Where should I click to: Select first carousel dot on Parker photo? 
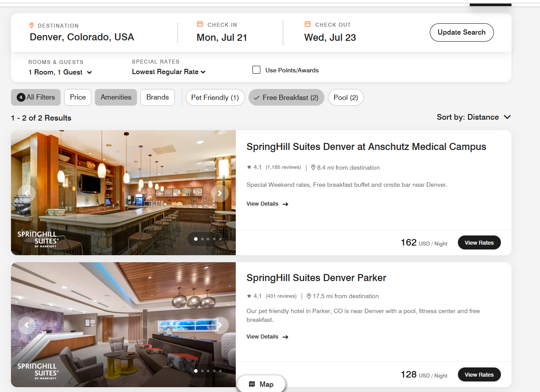(x=196, y=371)
